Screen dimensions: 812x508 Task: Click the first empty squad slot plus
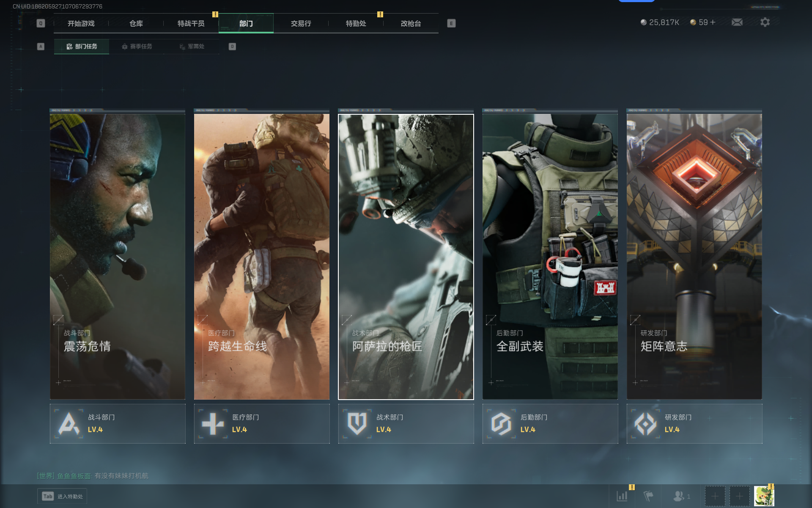(715, 496)
